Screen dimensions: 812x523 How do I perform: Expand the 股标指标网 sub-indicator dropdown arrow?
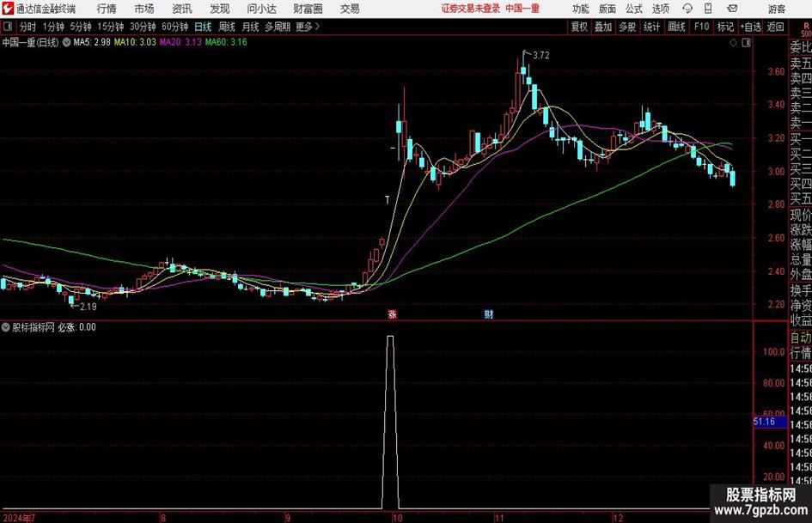(6, 327)
